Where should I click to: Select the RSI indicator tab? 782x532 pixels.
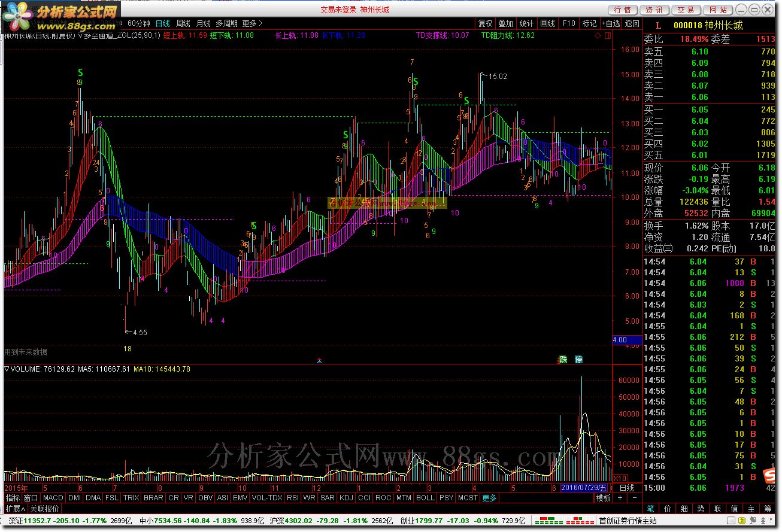tap(293, 498)
